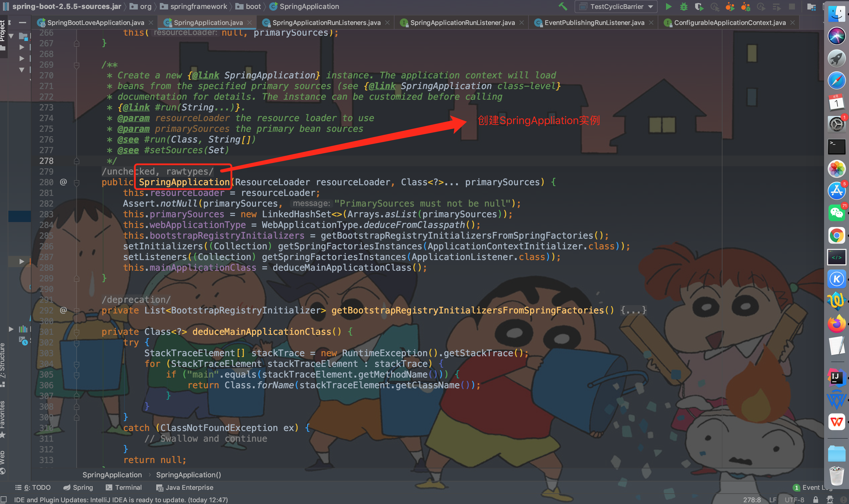Toggle the Structure tool window button
The image size is (849, 504).
[3, 365]
